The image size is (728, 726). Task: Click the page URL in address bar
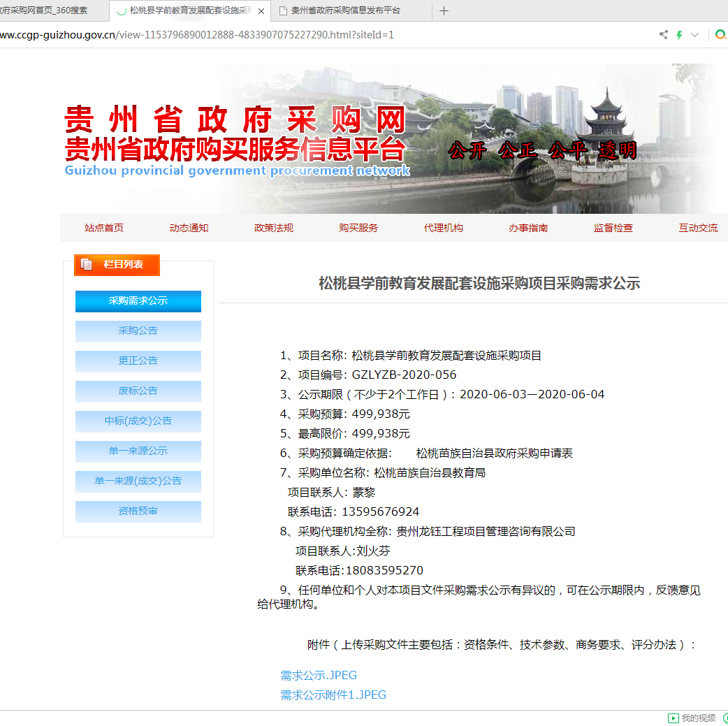[197, 35]
